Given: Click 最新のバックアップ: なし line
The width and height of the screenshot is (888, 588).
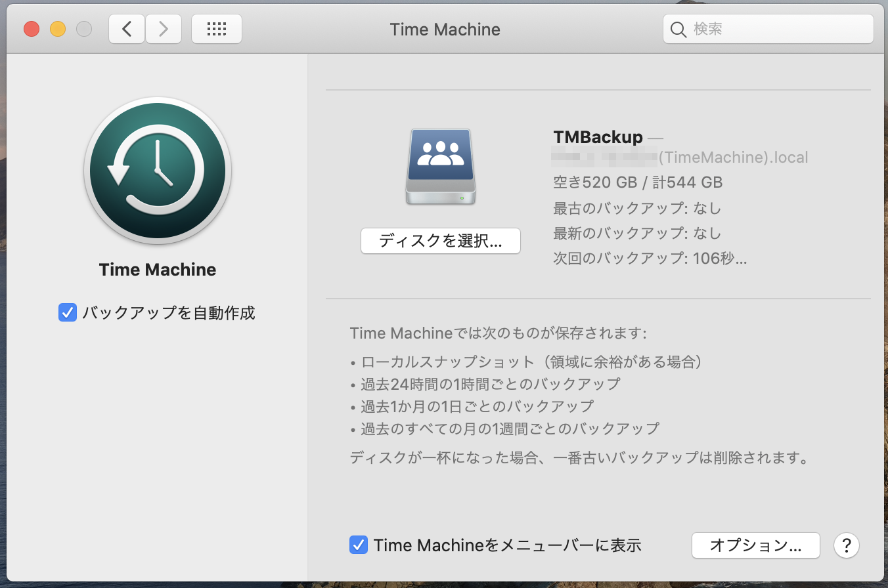Looking at the screenshot, I should 637,234.
